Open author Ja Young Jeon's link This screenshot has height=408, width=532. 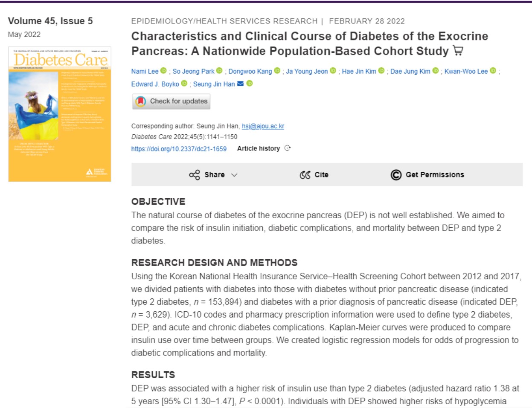[307, 71]
